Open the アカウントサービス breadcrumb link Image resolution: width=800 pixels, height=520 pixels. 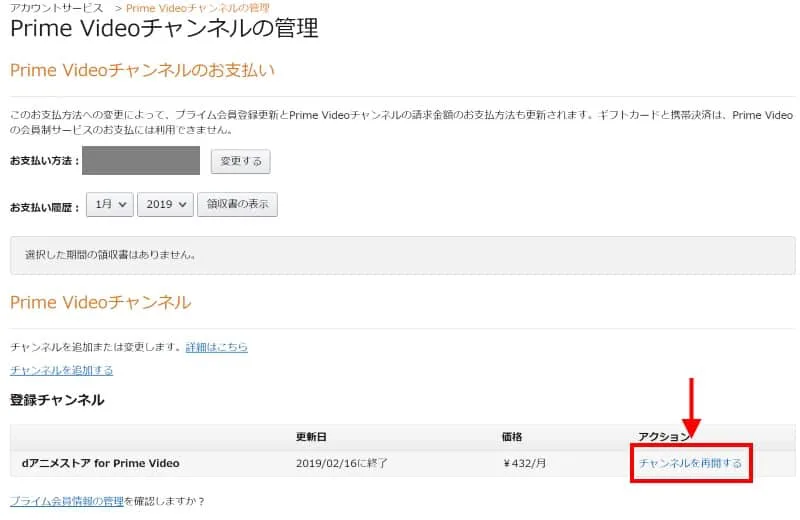(54, 8)
